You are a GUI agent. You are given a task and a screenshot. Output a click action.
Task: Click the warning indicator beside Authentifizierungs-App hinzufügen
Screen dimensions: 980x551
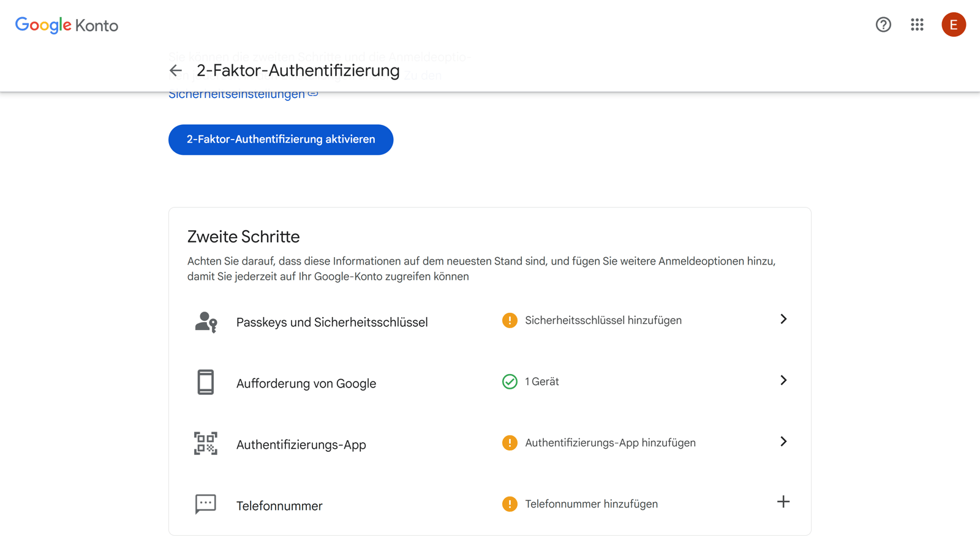pos(509,443)
